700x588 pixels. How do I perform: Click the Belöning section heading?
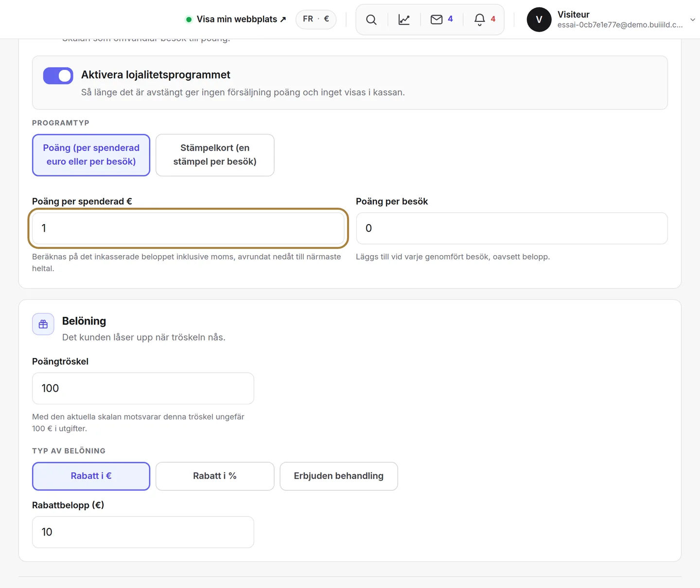(x=84, y=321)
